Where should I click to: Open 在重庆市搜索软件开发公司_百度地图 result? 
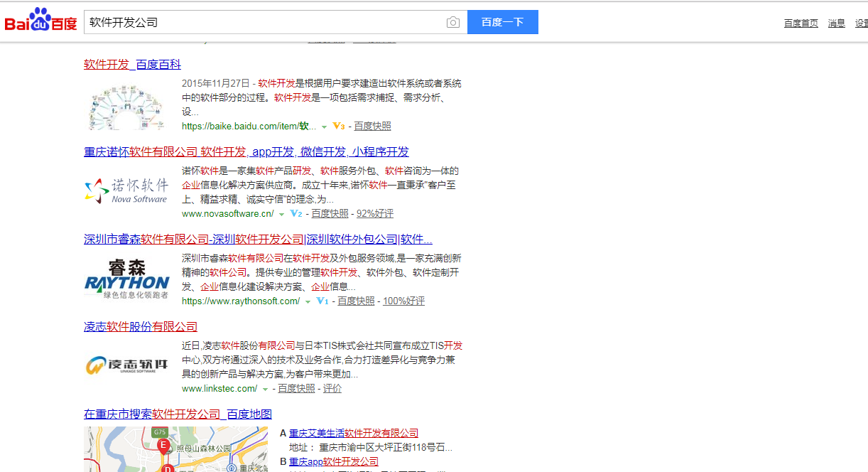(178, 414)
